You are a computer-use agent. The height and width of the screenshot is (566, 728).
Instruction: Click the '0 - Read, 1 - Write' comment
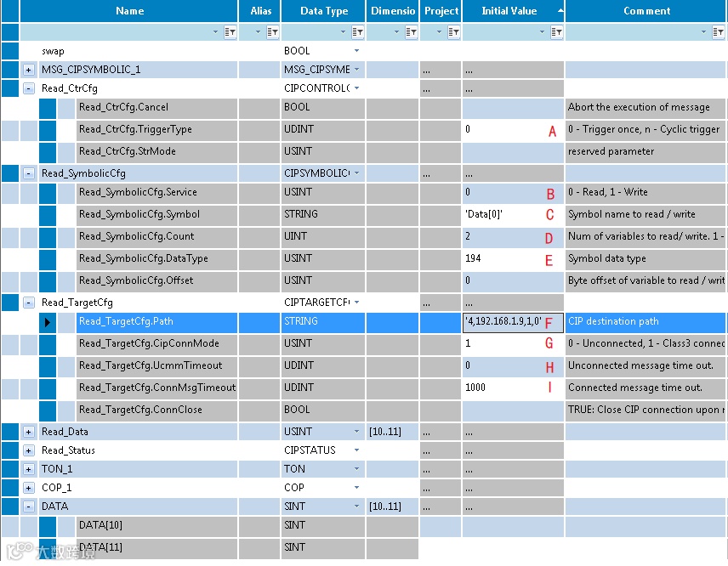click(x=608, y=192)
